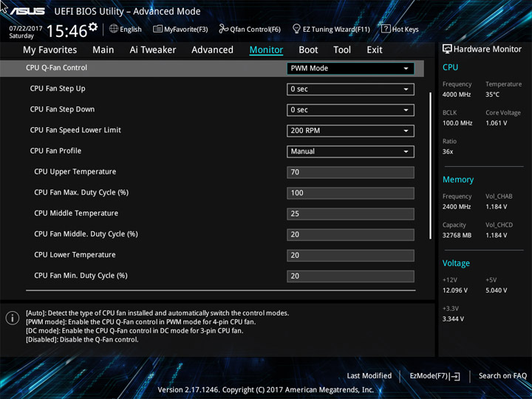Screen dimensions: 532x399
Task: Click the 4000 MHz CPU frequency value
Action: click(457, 95)
